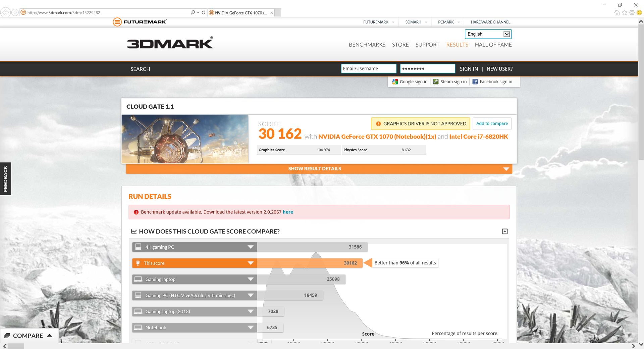Viewport: 644px width, 349px height.
Task: Click the Email/Username field
Action: click(369, 68)
